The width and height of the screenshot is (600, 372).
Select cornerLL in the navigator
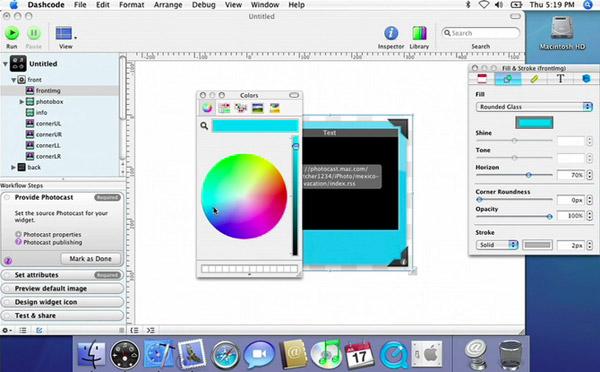pos(48,145)
